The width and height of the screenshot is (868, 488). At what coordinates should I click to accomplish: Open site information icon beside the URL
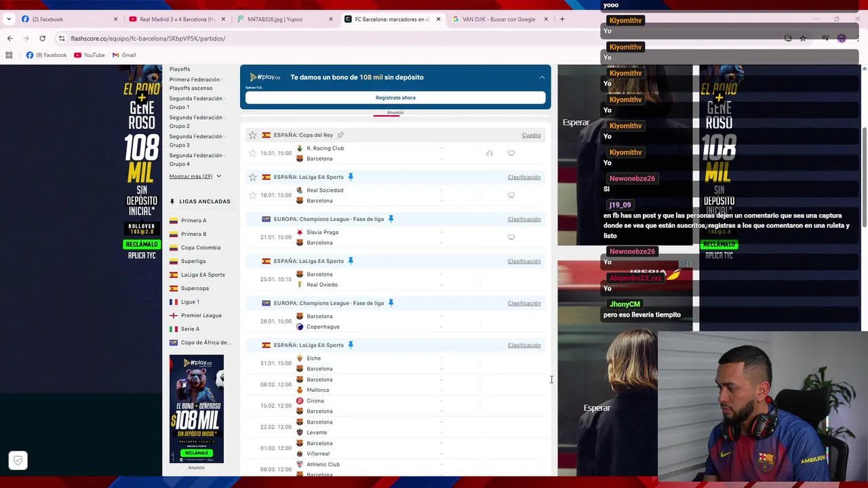tap(62, 39)
